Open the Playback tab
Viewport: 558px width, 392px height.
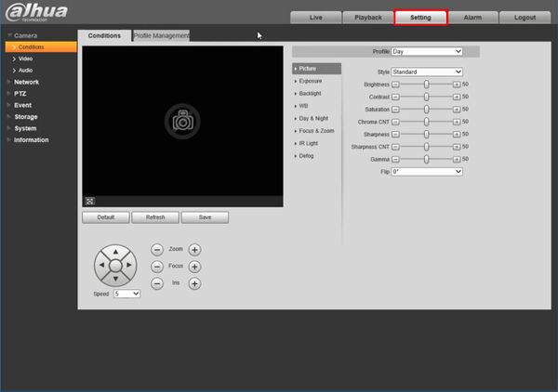coord(368,18)
